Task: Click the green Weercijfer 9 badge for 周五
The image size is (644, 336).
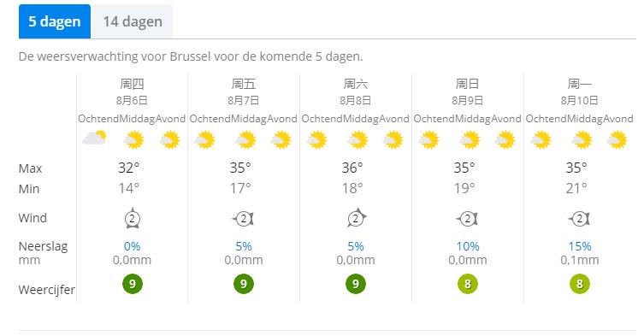Action: (x=244, y=284)
